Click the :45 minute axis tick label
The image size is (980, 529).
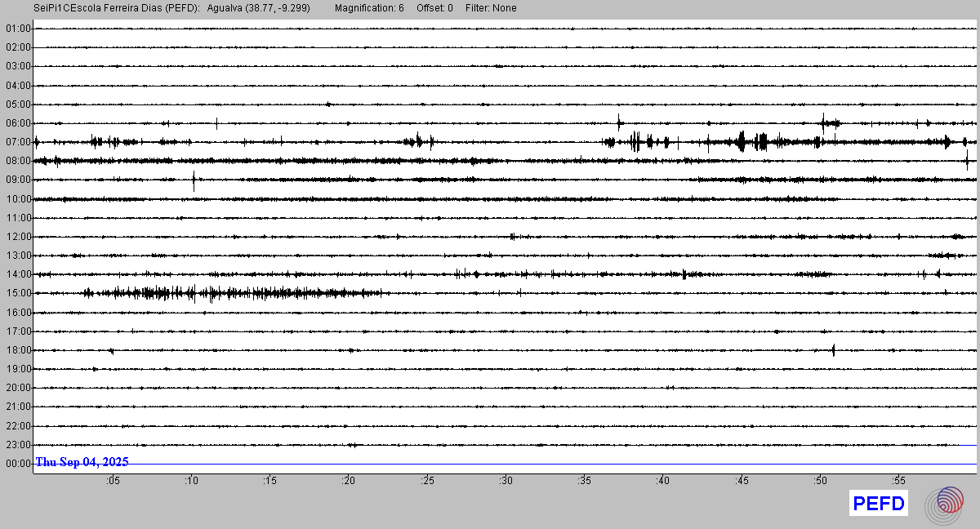[742, 481]
